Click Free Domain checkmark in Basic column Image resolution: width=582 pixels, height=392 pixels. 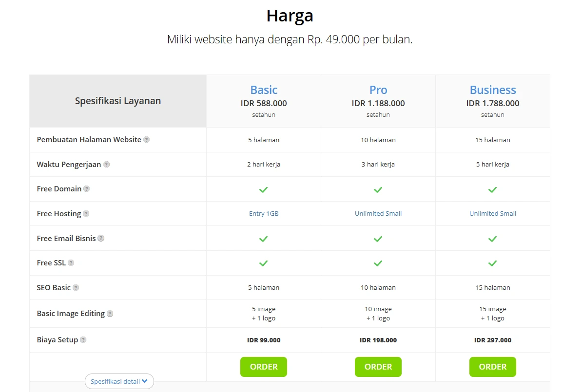click(x=264, y=190)
